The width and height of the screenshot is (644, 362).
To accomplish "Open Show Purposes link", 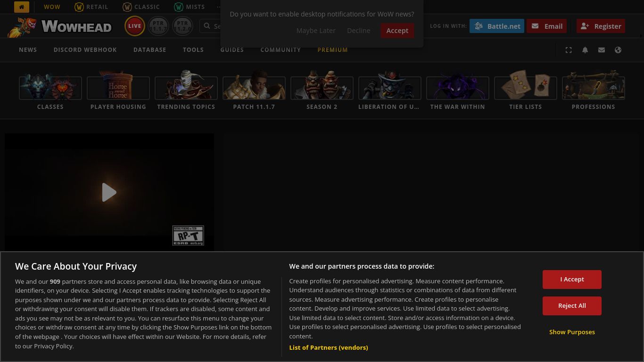I will pyautogui.click(x=572, y=332).
